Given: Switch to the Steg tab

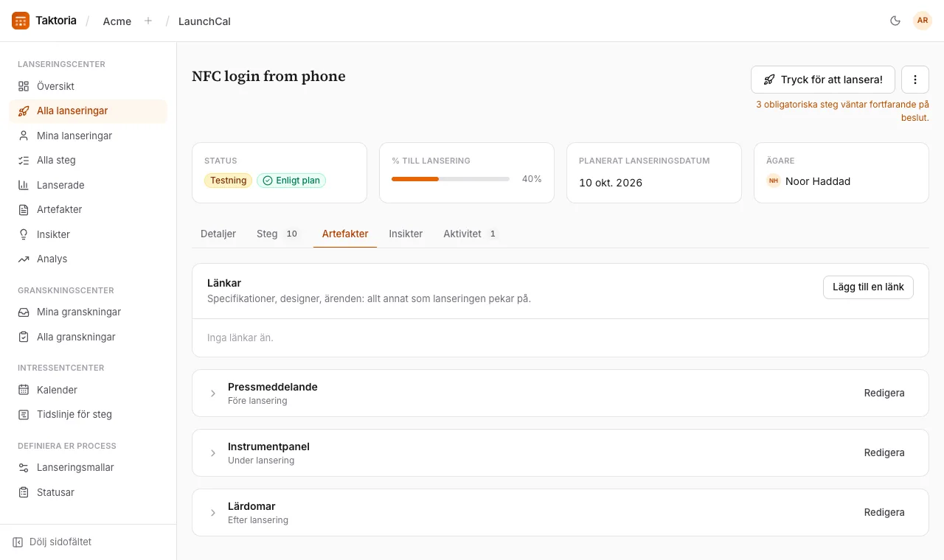Looking at the screenshot, I should 278,234.
